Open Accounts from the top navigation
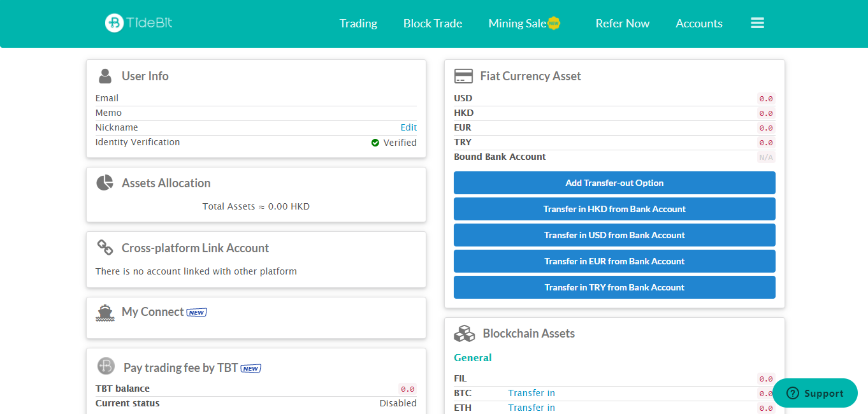The image size is (868, 414). (698, 24)
